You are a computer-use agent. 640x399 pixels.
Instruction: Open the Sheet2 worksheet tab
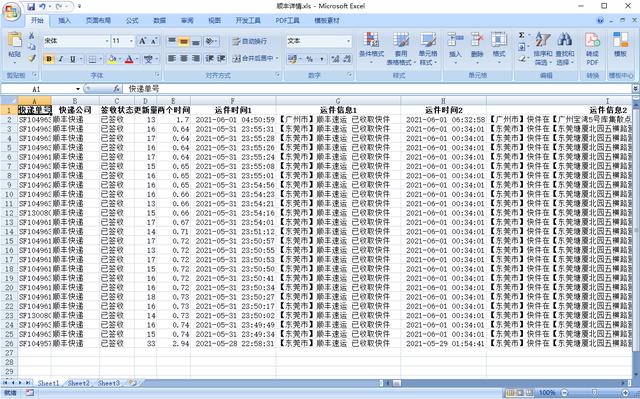coord(78,383)
